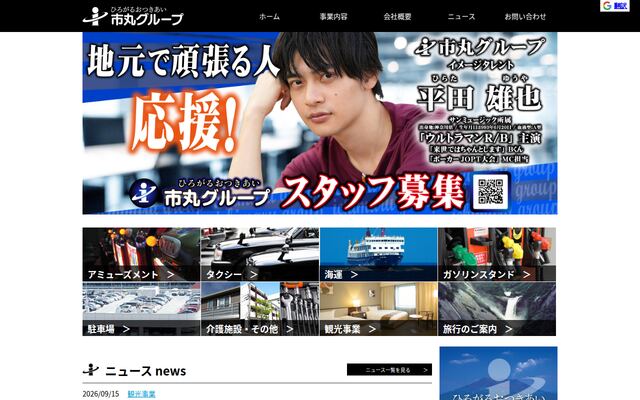Open the ガソリンスタンド business tile
This screenshot has width=640, height=400.
[497, 254]
